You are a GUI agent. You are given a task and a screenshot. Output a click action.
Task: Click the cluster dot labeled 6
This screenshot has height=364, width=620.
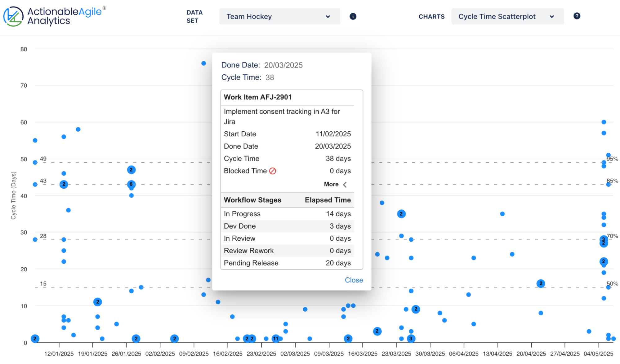click(x=131, y=184)
